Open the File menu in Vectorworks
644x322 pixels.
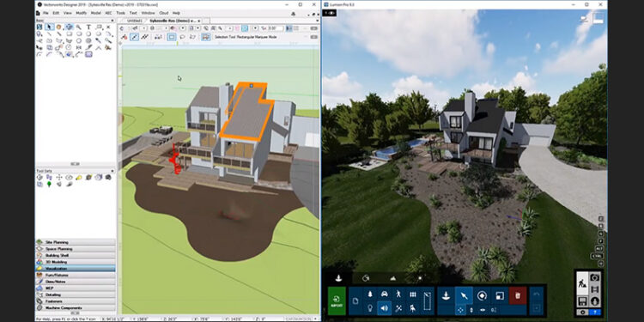pos(46,13)
